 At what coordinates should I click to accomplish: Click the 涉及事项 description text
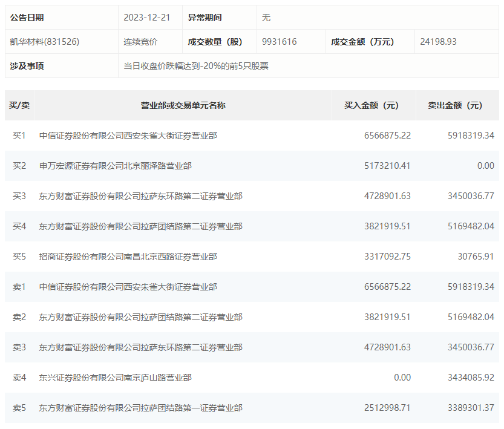(196, 66)
